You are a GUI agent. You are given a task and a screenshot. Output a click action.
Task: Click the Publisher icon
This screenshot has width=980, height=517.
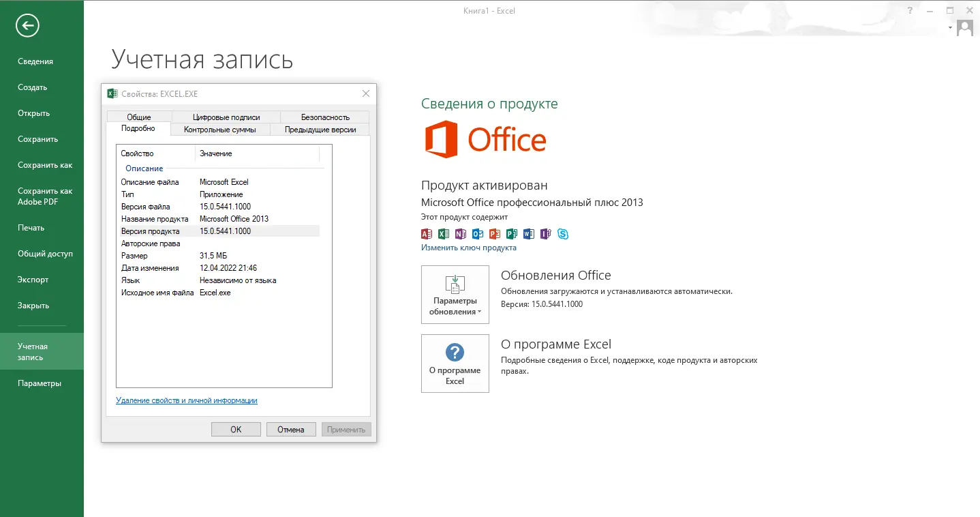point(511,233)
